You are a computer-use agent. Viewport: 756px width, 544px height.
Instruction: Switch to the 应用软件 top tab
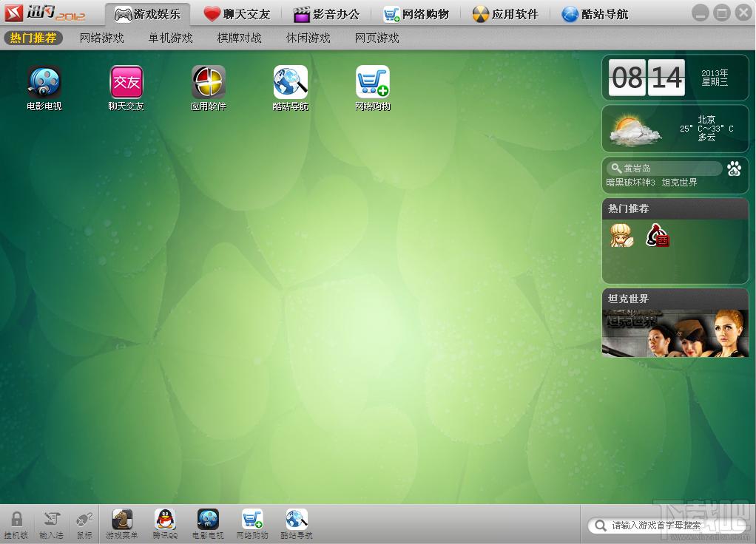(x=505, y=14)
